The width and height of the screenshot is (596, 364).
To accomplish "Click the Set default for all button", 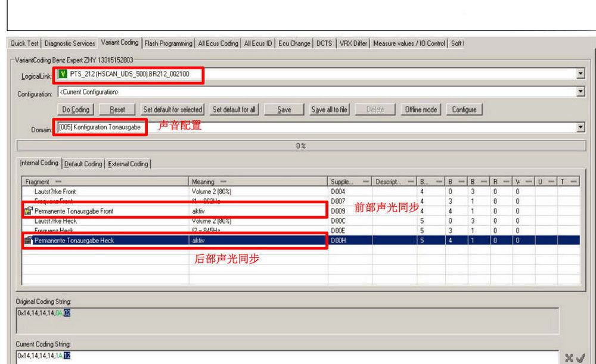I will tap(234, 110).
